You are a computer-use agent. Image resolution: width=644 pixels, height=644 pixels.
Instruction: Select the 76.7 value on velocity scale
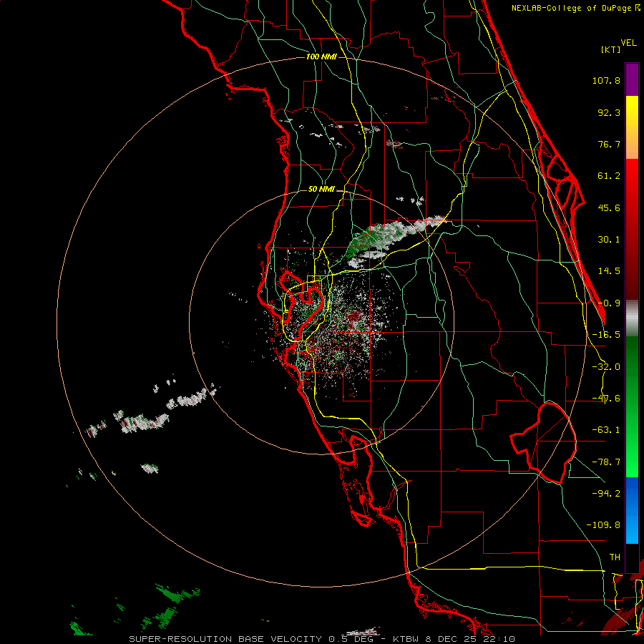point(609,144)
